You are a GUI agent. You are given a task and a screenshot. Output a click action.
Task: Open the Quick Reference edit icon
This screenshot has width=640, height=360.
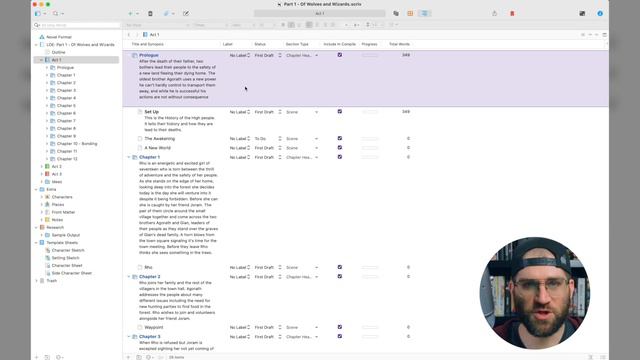pos(186,13)
